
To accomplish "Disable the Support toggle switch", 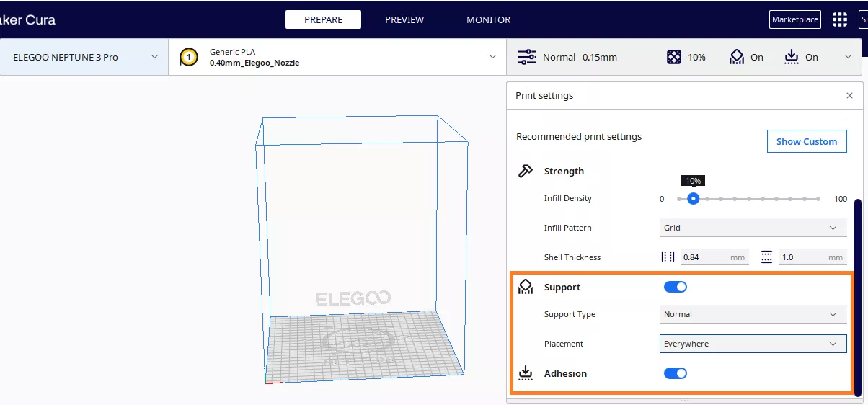I will (x=676, y=287).
